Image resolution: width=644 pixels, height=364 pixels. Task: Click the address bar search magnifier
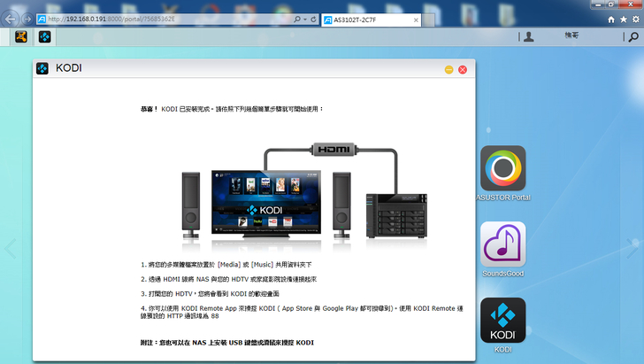pos(297,19)
